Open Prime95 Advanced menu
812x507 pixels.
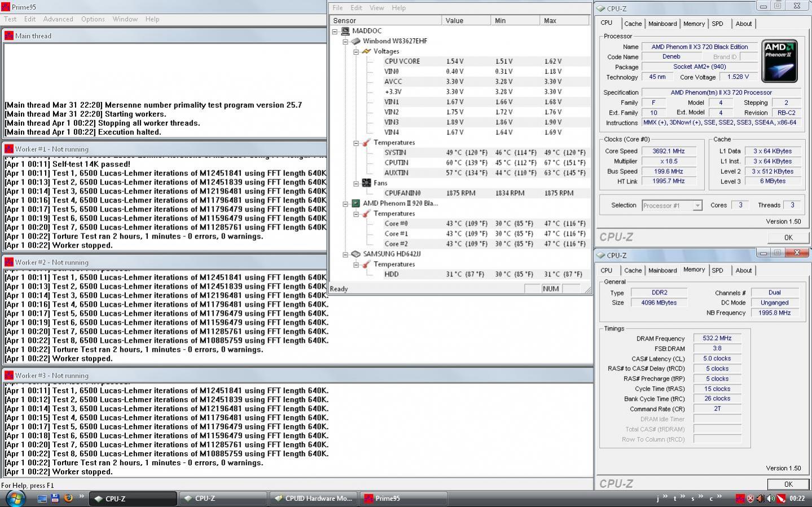[58, 19]
